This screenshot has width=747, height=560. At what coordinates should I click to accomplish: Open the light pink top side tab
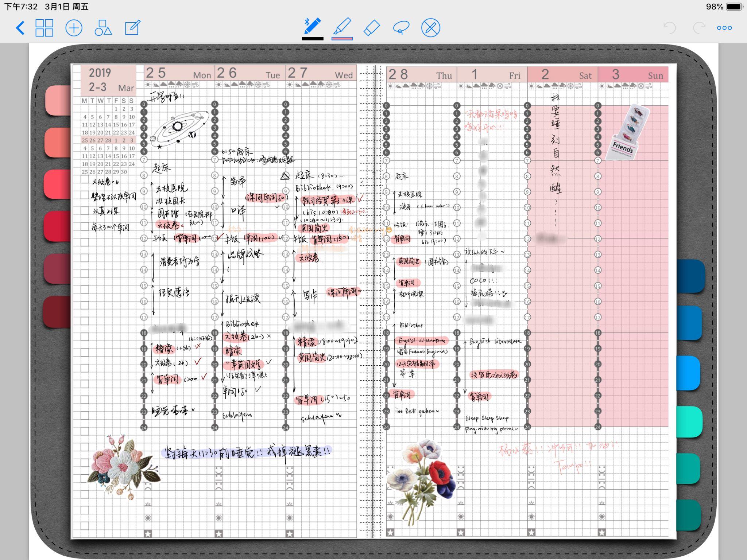[x=58, y=100]
